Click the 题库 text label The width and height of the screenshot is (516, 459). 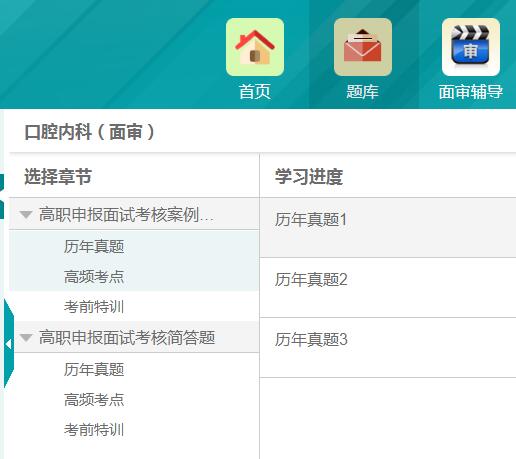pos(363,91)
